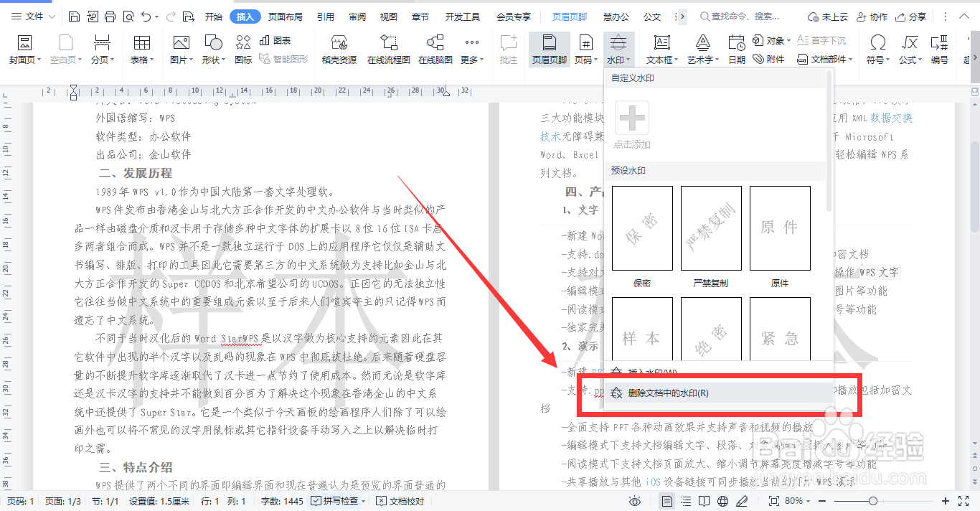
Task: Switch to outline view in status bar
Action: click(687, 501)
